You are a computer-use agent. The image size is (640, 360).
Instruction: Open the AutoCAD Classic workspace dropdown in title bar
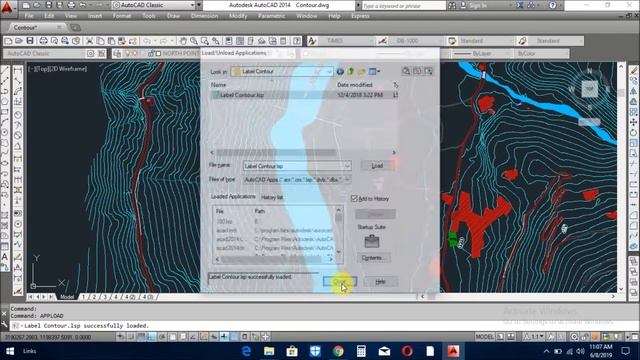click(x=192, y=5)
